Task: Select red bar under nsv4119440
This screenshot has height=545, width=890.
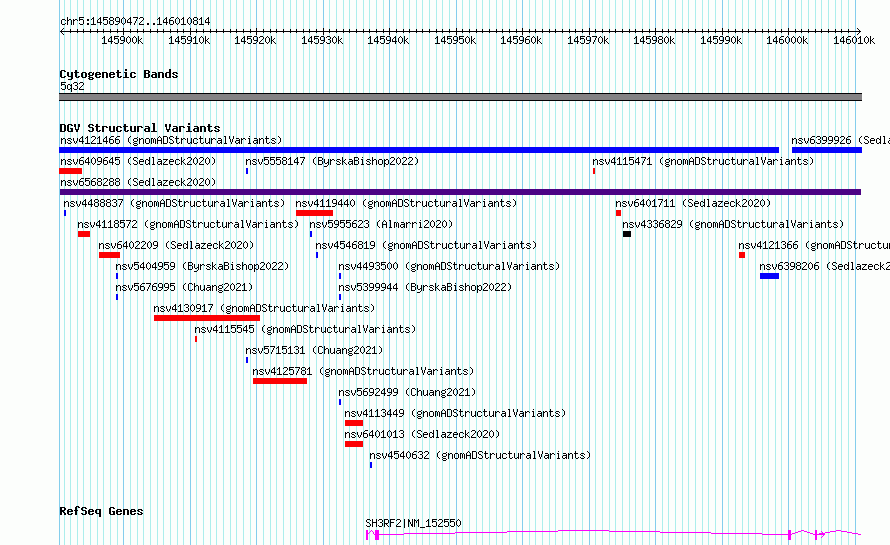Action: [x=314, y=213]
